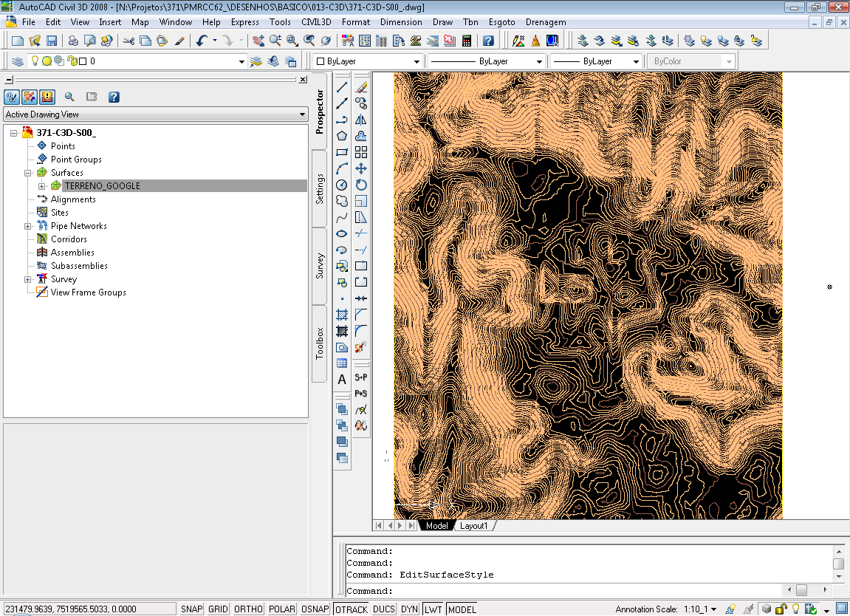Select the Alignments tree item

click(73, 199)
